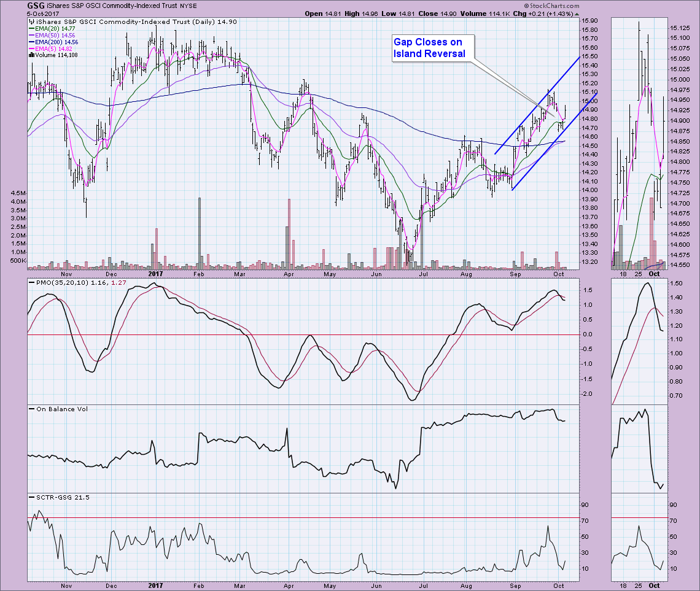Click the -2.0 label on the PMO axis
The image size is (700, 591).
588,394
